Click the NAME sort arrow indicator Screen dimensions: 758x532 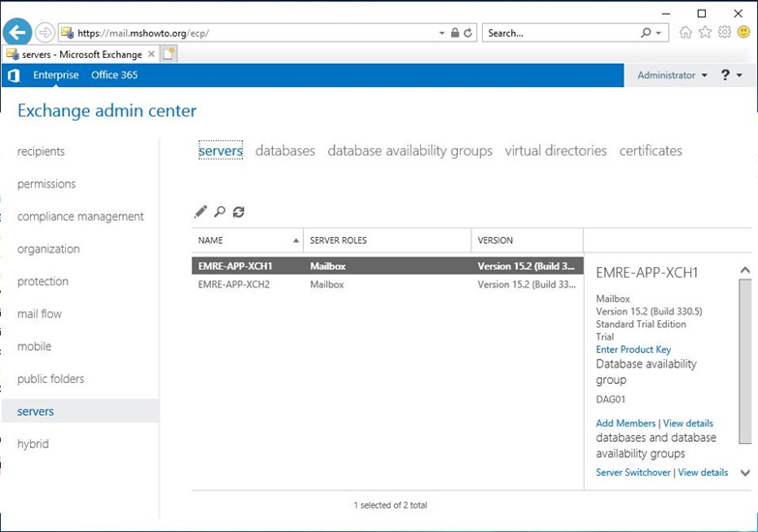(x=296, y=240)
